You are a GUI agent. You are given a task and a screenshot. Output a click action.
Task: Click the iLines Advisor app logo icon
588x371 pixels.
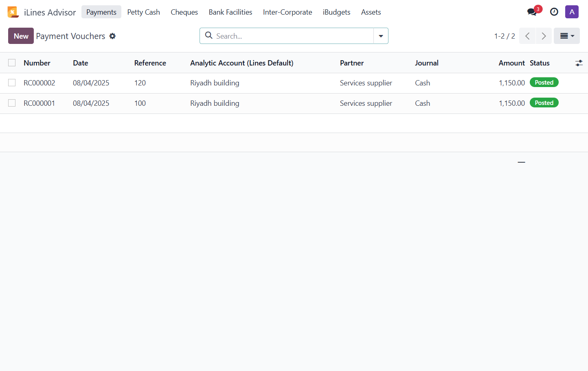pos(13,12)
